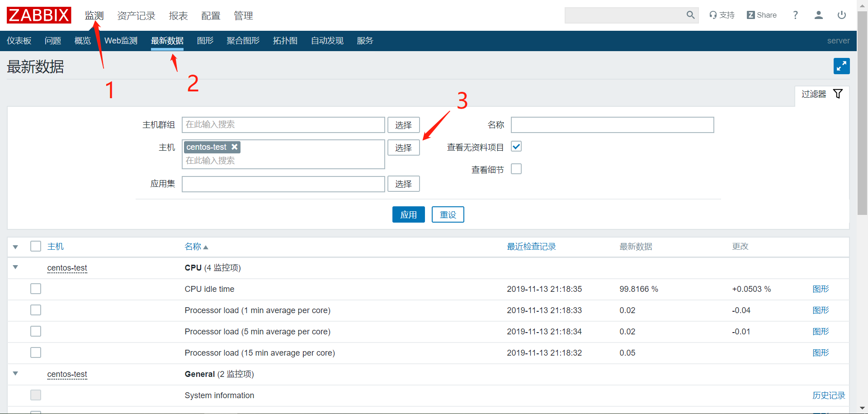The height and width of the screenshot is (414, 868).
Task: Open 图形 submenu in navigation bar
Action: coord(205,41)
